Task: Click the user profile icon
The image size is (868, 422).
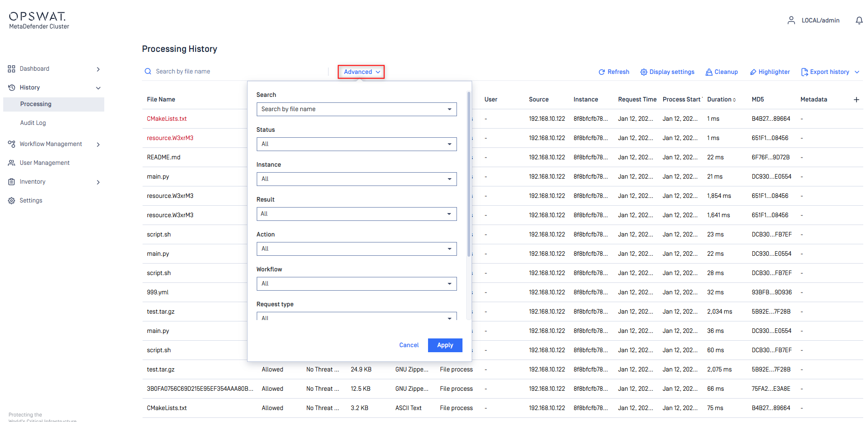Action: (791, 20)
